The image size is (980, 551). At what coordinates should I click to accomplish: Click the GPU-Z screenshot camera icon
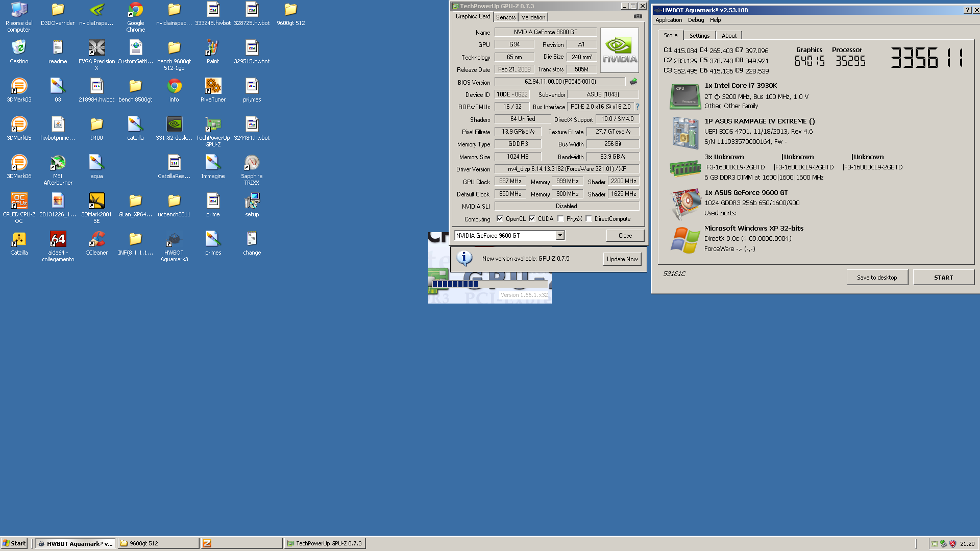pyautogui.click(x=638, y=16)
